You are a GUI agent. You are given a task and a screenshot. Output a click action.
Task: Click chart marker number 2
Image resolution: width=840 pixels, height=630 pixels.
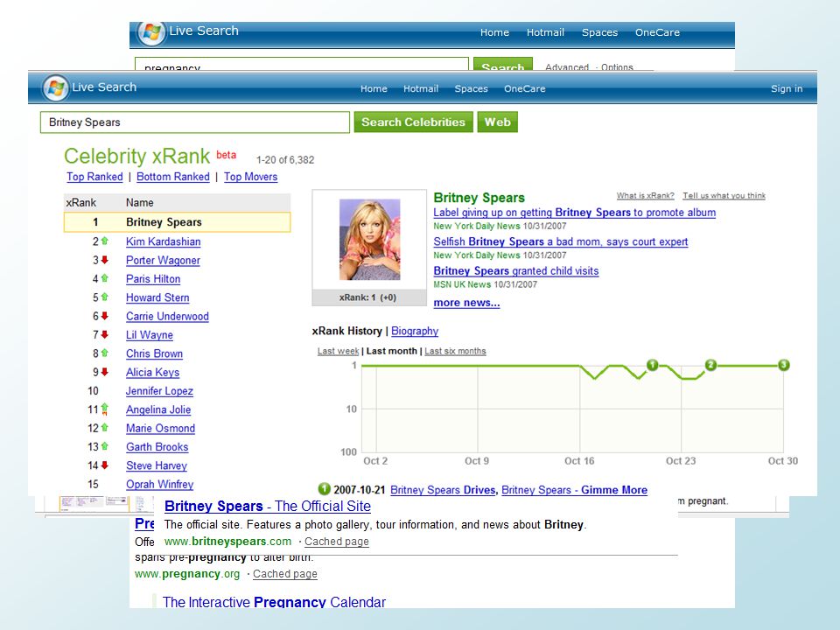[710, 365]
